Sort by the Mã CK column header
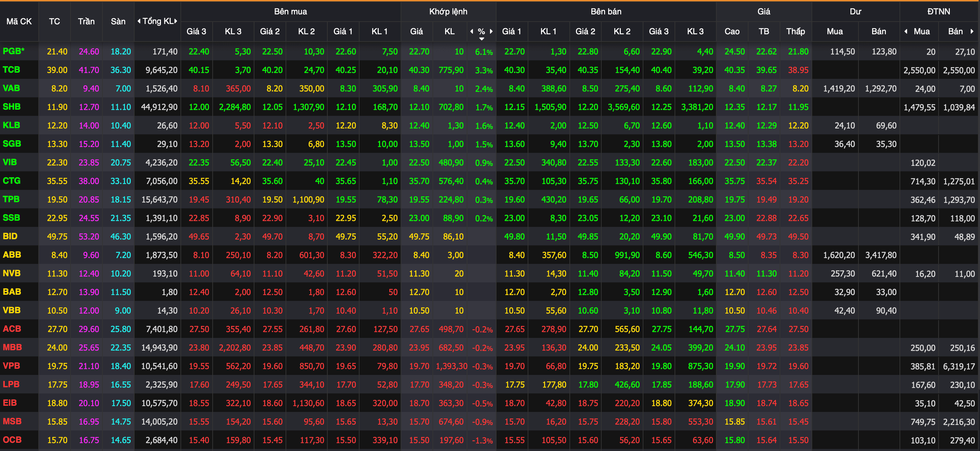 pos(19,21)
